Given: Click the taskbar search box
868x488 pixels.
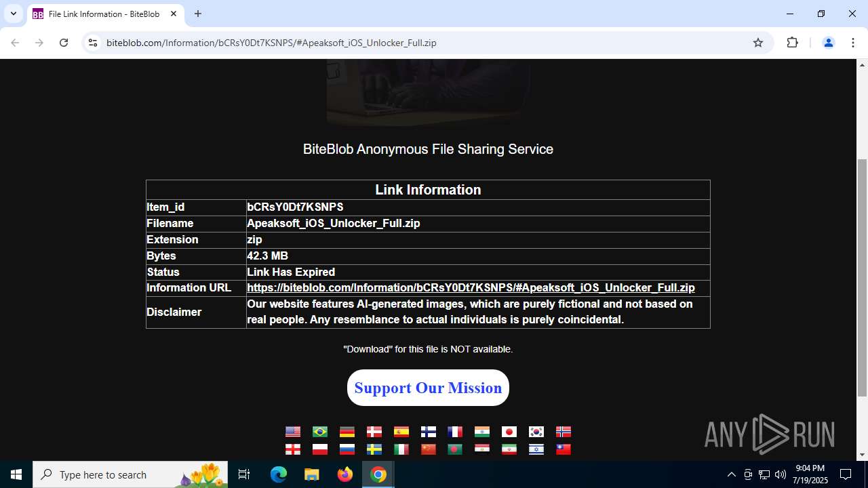Looking at the screenshot, I should (x=132, y=474).
